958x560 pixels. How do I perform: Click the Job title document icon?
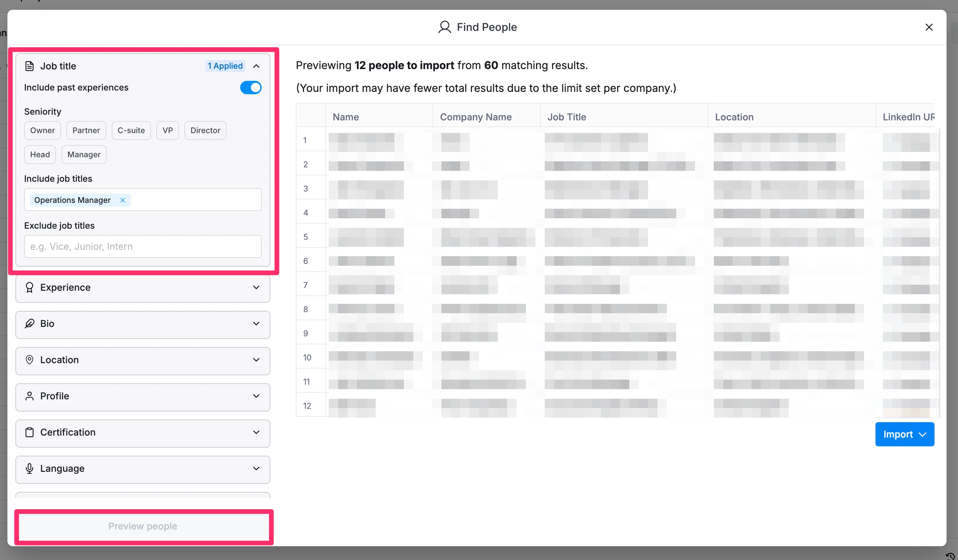tap(29, 66)
